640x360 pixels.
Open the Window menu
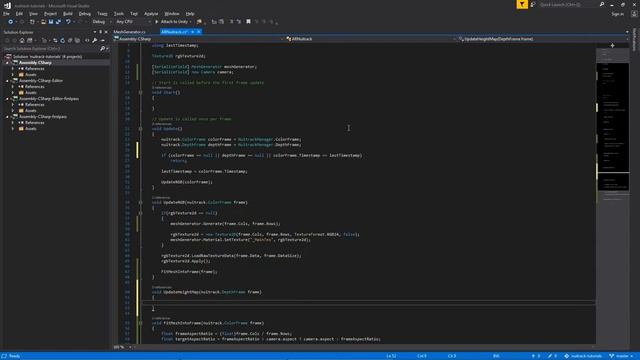[171, 13]
